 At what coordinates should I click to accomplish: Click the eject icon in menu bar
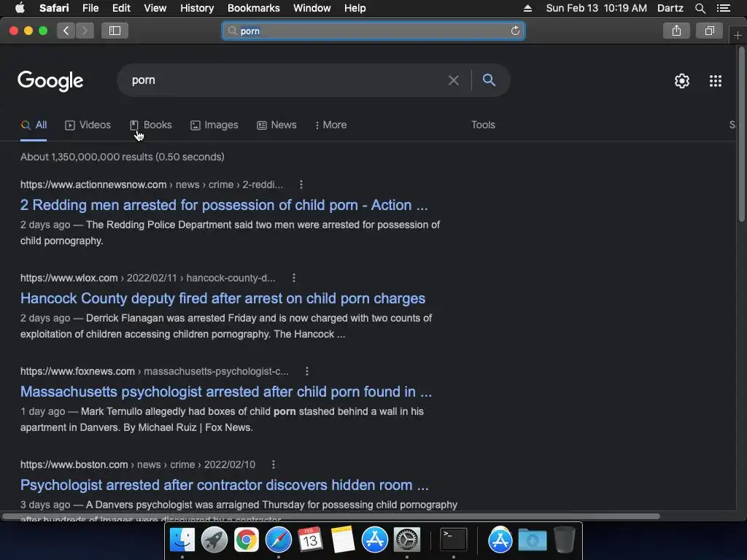click(x=527, y=8)
